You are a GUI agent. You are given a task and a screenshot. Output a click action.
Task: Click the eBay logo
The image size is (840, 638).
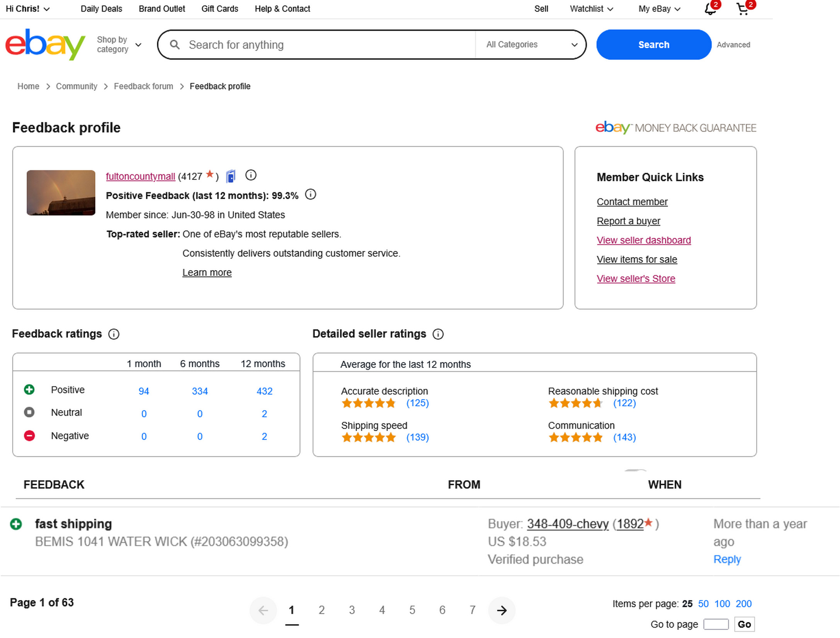(45, 44)
